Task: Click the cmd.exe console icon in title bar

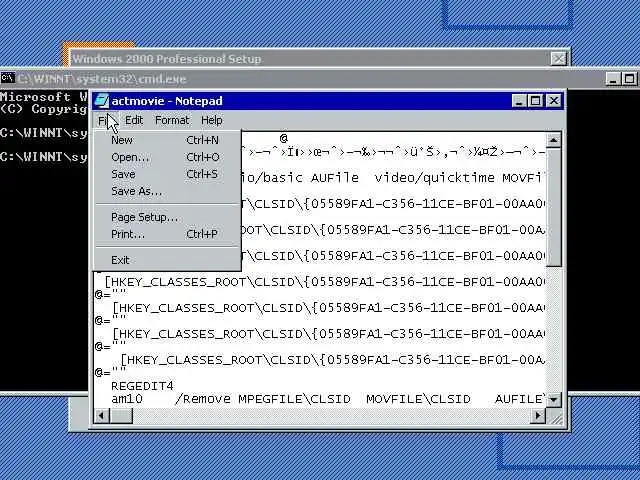Action: (7, 78)
